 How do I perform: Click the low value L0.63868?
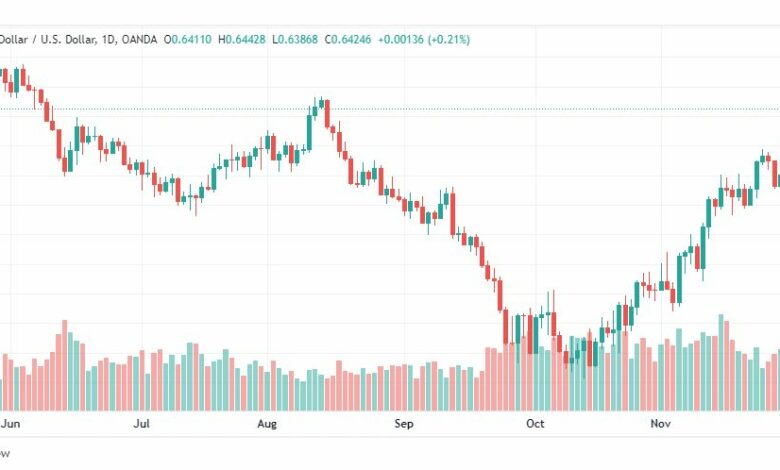click(x=295, y=39)
